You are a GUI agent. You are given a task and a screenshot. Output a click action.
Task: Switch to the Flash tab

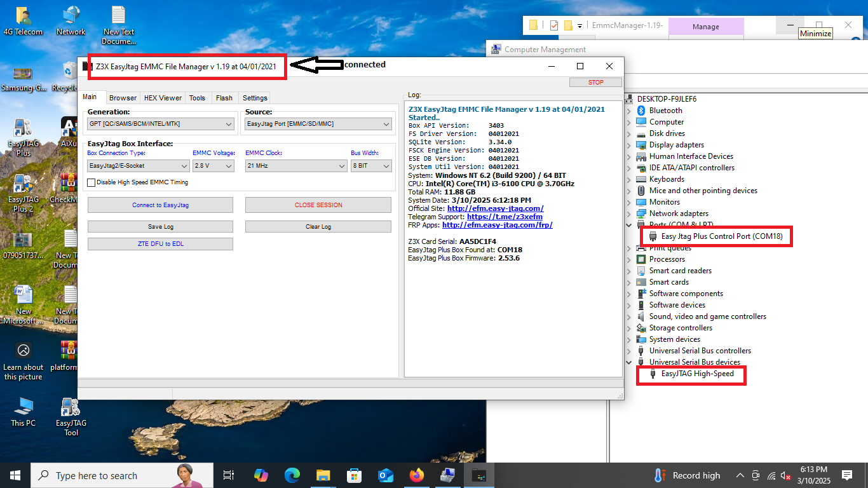click(x=224, y=98)
